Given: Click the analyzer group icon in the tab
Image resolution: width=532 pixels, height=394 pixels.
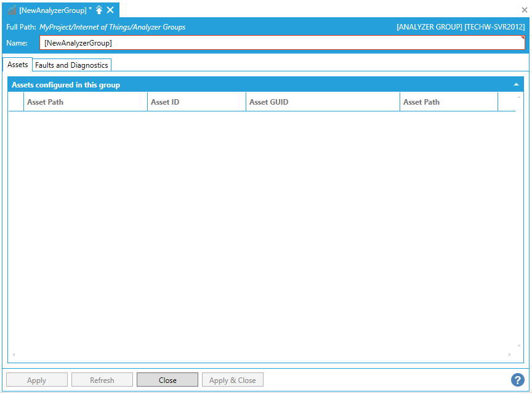Looking at the screenshot, I should point(12,10).
